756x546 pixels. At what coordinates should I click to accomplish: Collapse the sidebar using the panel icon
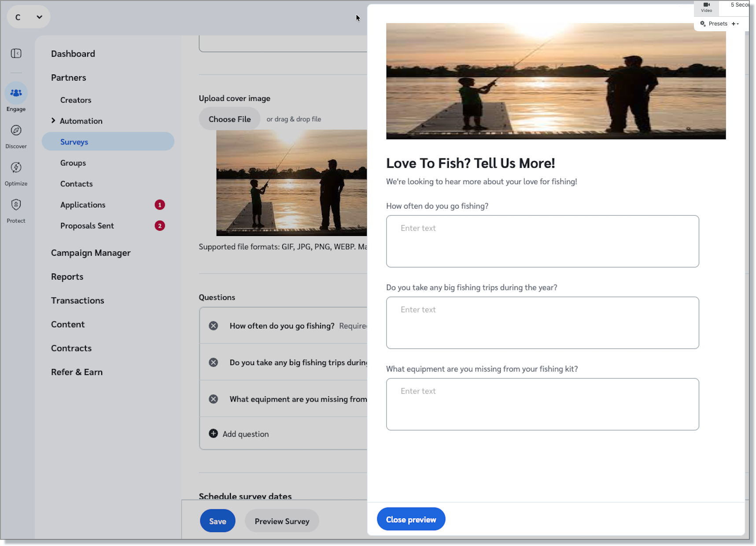tap(16, 53)
